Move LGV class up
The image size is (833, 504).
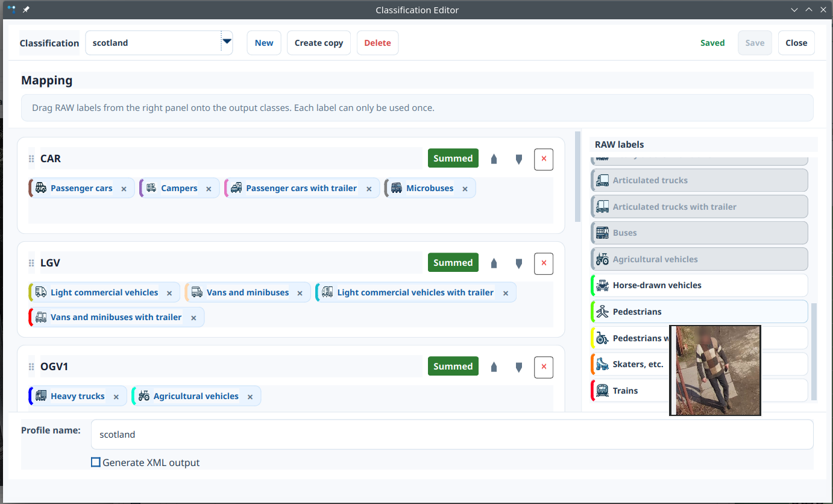coord(494,263)
